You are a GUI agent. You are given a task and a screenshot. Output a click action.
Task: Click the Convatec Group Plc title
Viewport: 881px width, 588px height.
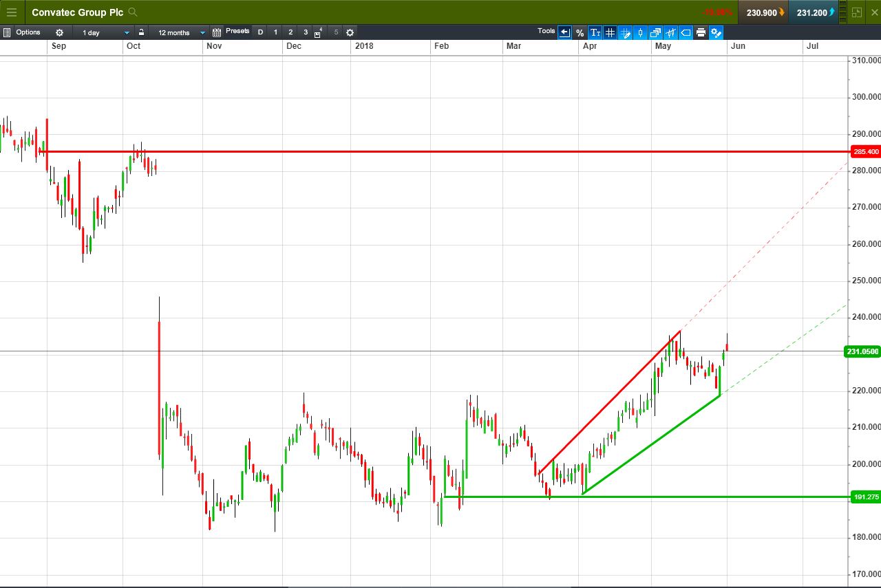click(78, 12)
